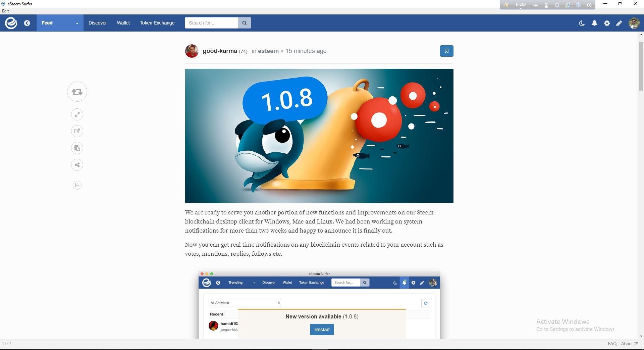The image size is (644, 350).
Task: Create a new post with the pencil icon
Action: tap(619, 23)
